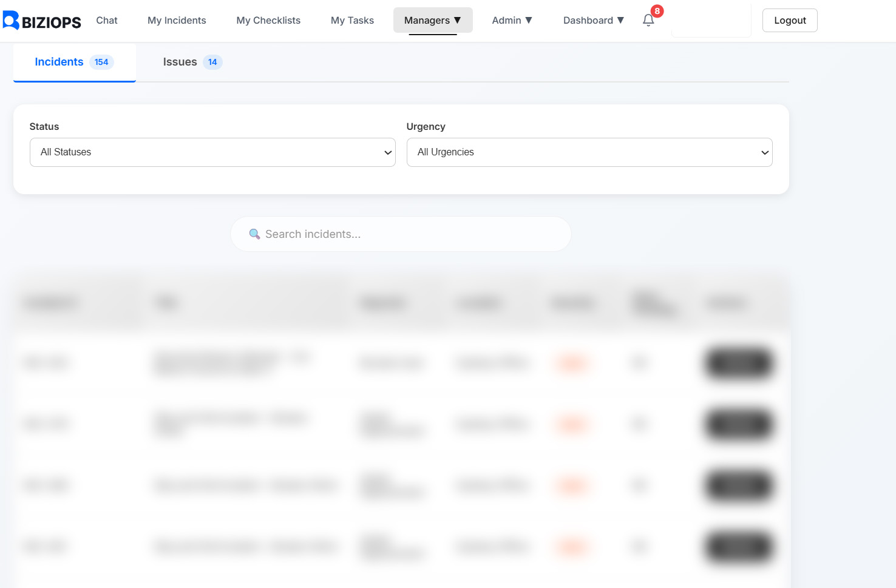Open the Chat section
This screenshot has width=896, height=588.
tap(106, 20)
